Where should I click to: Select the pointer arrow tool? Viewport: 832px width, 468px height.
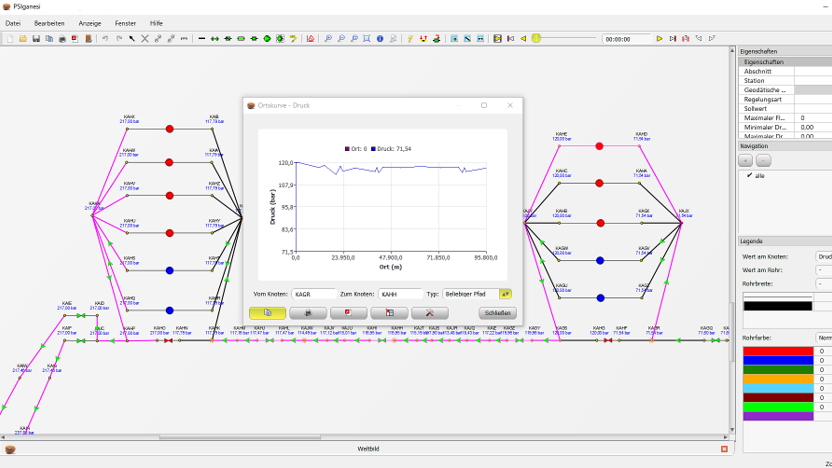click(132, 39)
